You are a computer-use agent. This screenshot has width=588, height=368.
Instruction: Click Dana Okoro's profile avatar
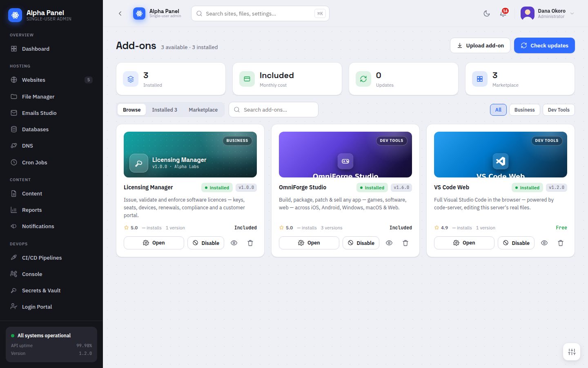click(528, 13)
